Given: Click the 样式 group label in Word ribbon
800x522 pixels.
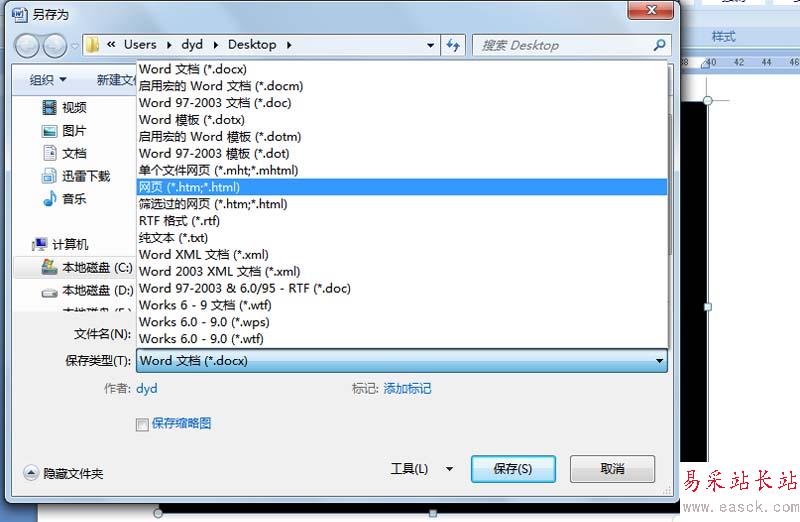Looking at the screenshot, I should 723,37.
